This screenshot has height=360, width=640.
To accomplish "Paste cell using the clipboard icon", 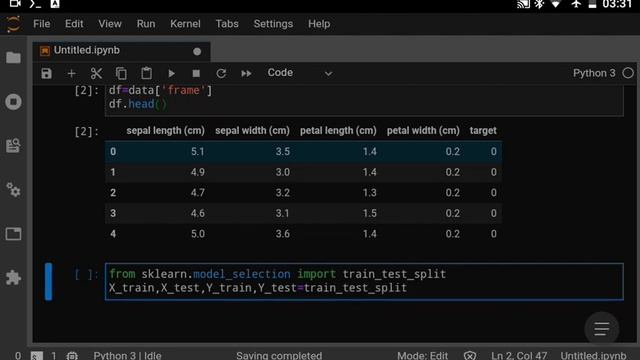I will pyautogui.click(x=146, y=73).
